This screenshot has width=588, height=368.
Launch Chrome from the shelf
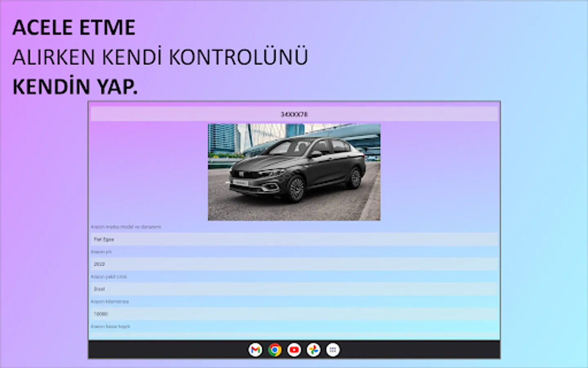pos(275,350)
